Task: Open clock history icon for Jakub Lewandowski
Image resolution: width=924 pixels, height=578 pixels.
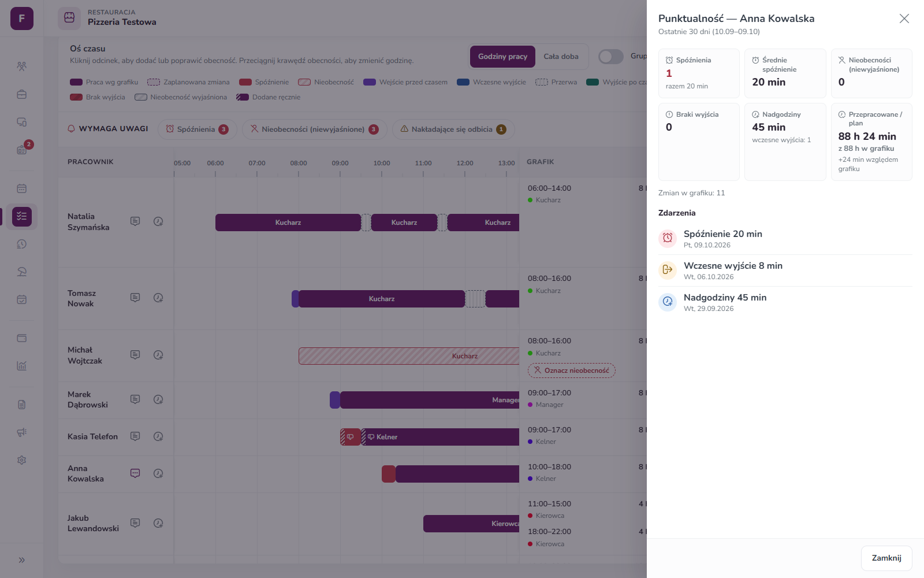Action: coord(158,523)
